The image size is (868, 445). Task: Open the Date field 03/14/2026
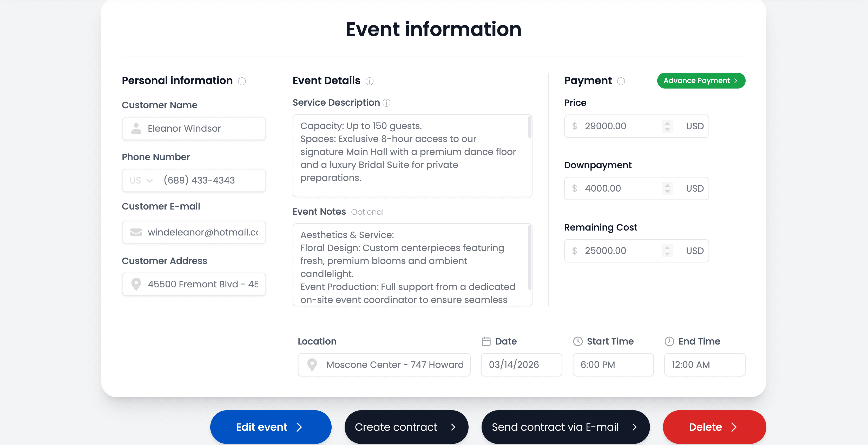(521, 365)
